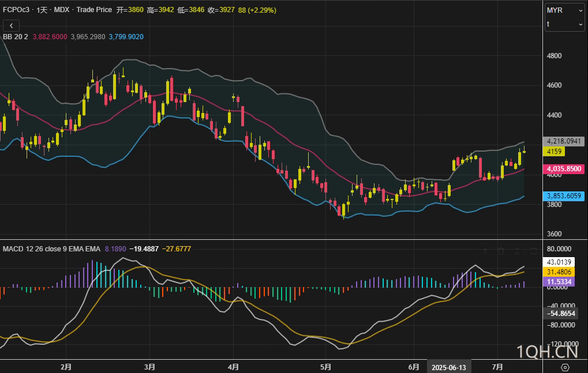Open the MYR currency dropdown
The image size is (588, 373).
click(x=564, y=10)
